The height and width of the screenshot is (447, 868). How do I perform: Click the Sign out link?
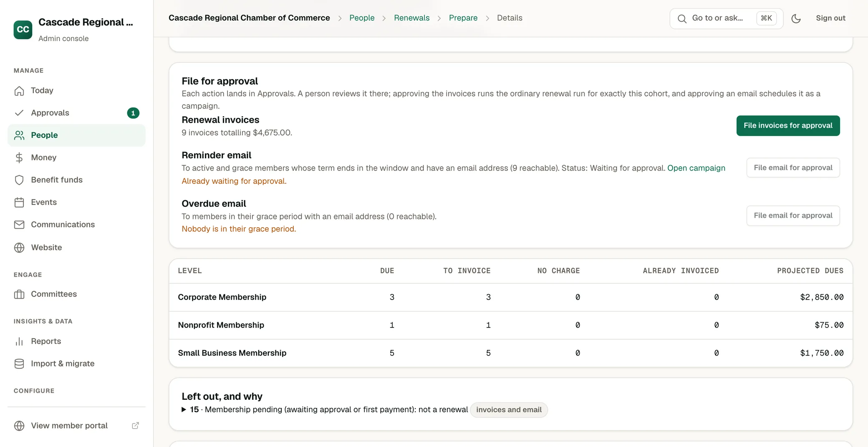coord(830,18)
